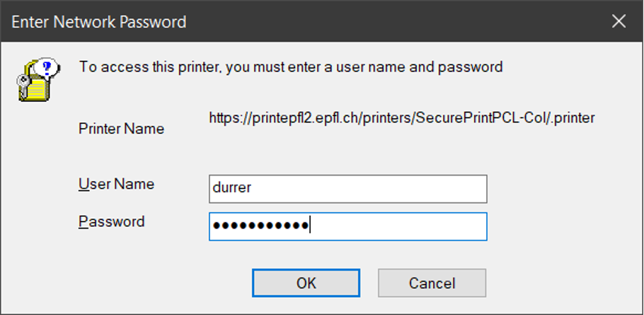
Task: Click '.printer' at the end of the address
Action: pyautogui.click(x=574, y=118)
